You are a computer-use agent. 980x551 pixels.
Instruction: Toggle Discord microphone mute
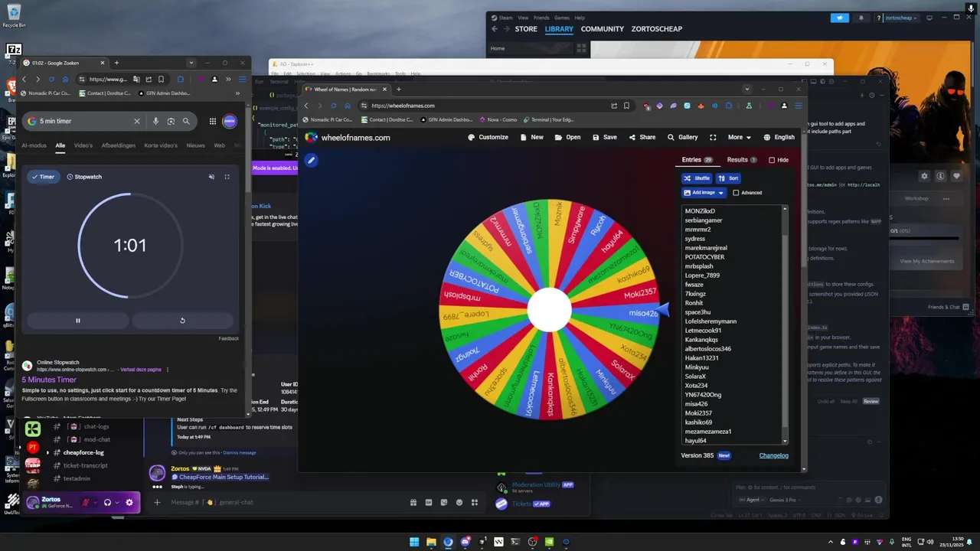click(x=87, y=503)
